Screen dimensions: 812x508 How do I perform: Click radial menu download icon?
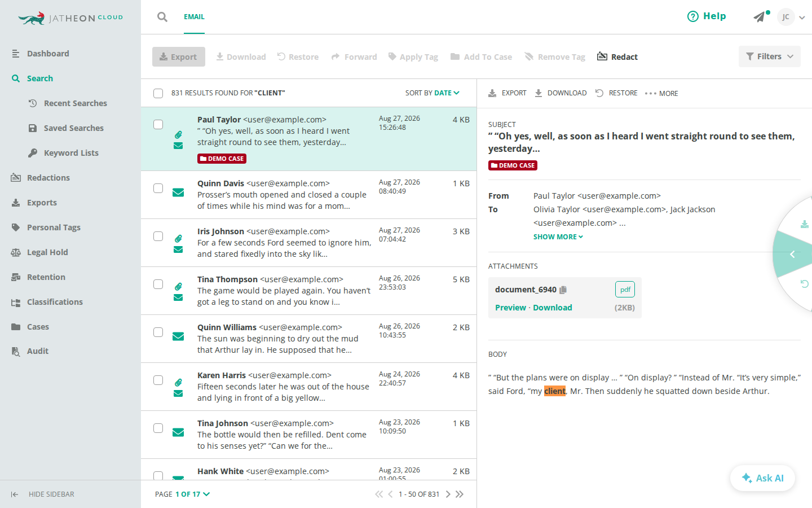click(x=805, y=224)
